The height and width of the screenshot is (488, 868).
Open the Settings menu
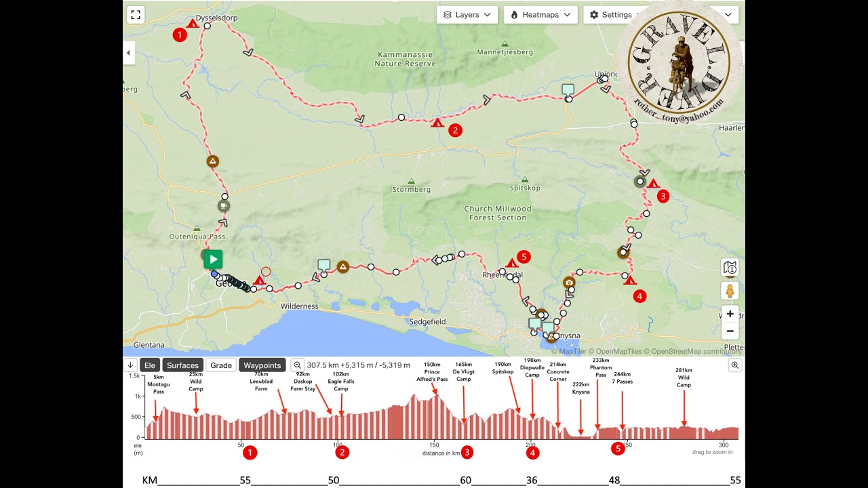pos(610,14)
